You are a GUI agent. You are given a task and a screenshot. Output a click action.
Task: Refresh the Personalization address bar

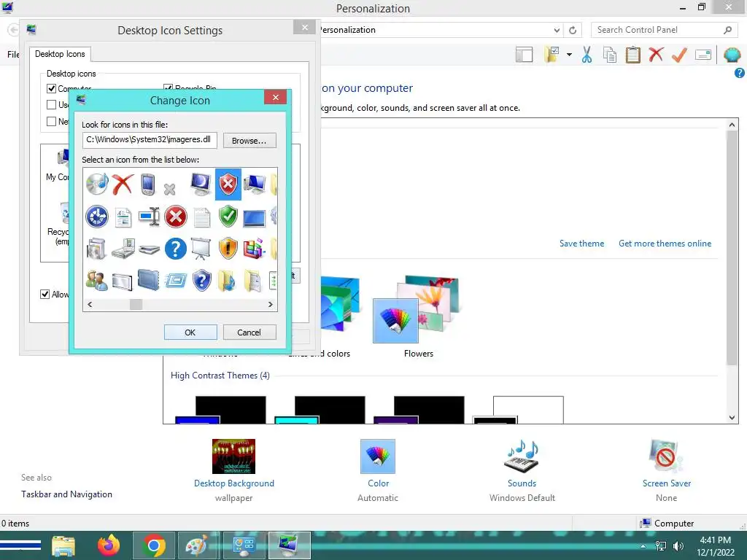pyautogui.click(x=573, y=30)
